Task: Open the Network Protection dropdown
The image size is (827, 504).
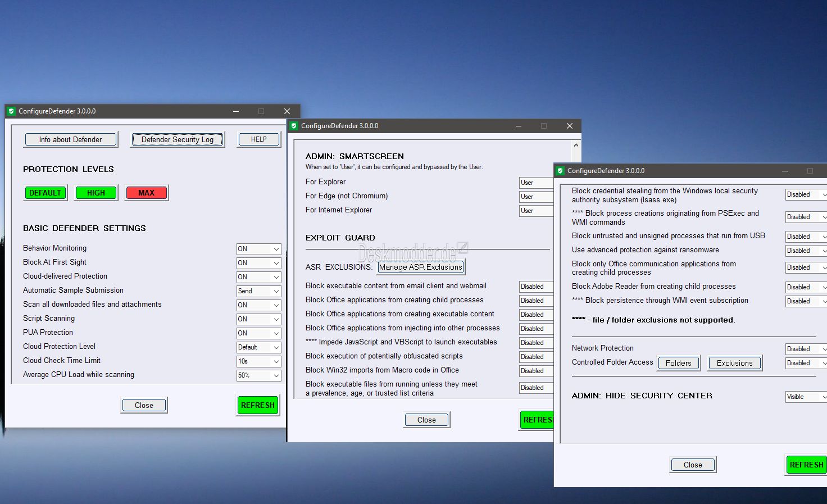Action: [806, 349]
